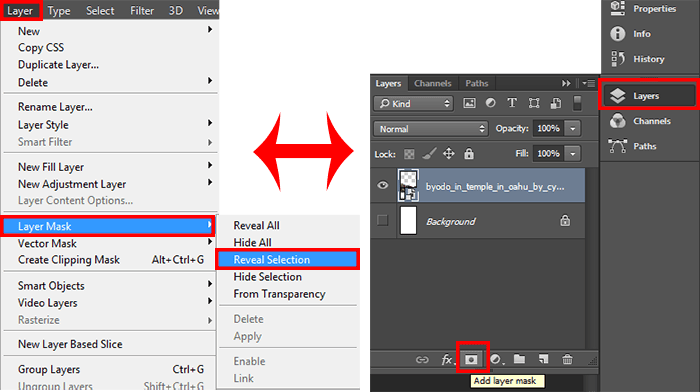Select the byodo_in_temple layer thumbnail
The width and height of the screenshot is (700, 392).
(408, 185)
